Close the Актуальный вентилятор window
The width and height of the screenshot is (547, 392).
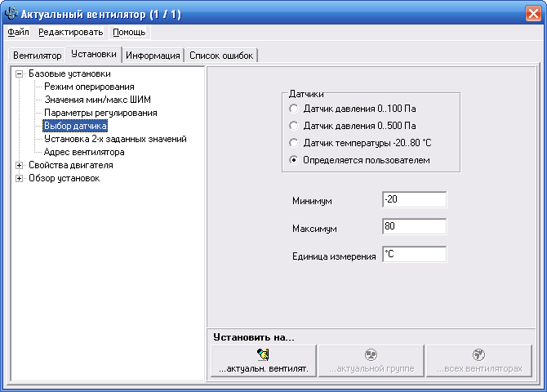(533, 14)
